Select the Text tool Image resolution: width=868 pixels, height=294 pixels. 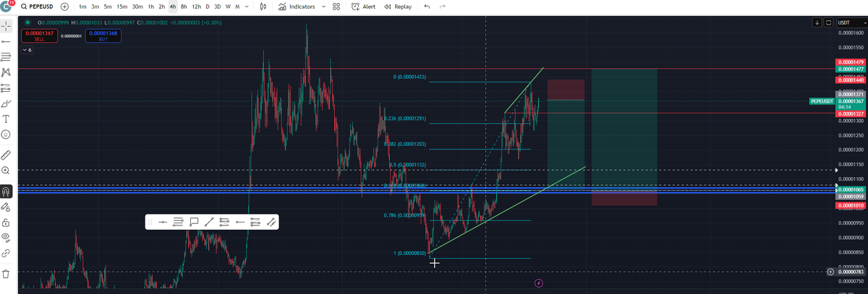pyautogui.click(x=6, y=118)
